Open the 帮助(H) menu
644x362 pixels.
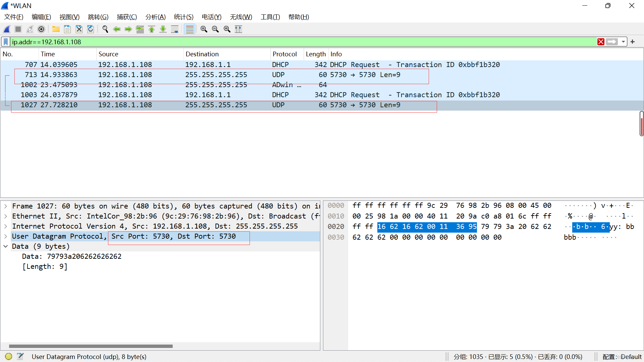(x=299, y=17)
